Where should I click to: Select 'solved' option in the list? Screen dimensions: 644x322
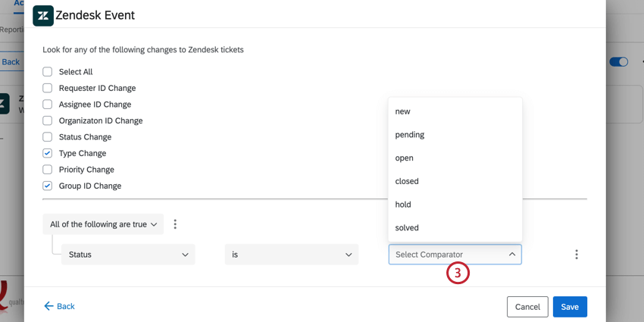pyautogui.click(x=407, y=228)
